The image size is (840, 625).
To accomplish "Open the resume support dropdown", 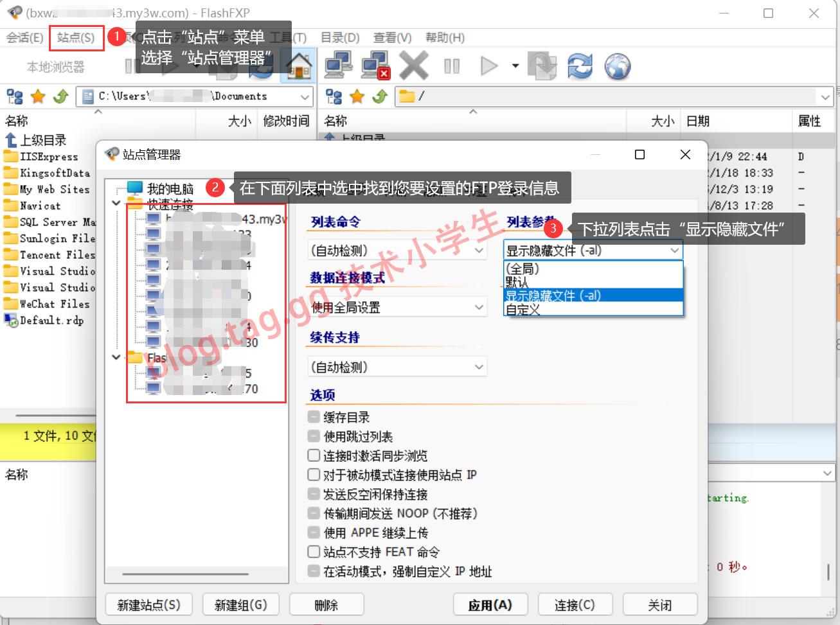I will click(x=397, y=367).
